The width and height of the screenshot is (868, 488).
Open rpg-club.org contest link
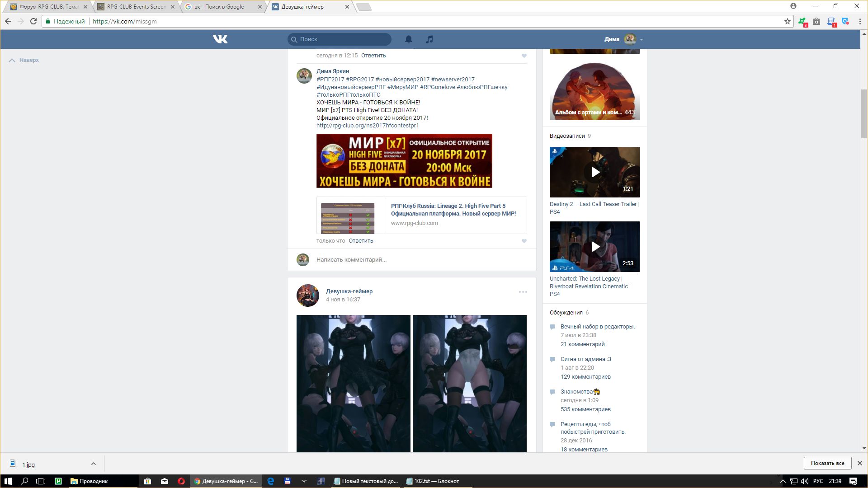point(368,126)
